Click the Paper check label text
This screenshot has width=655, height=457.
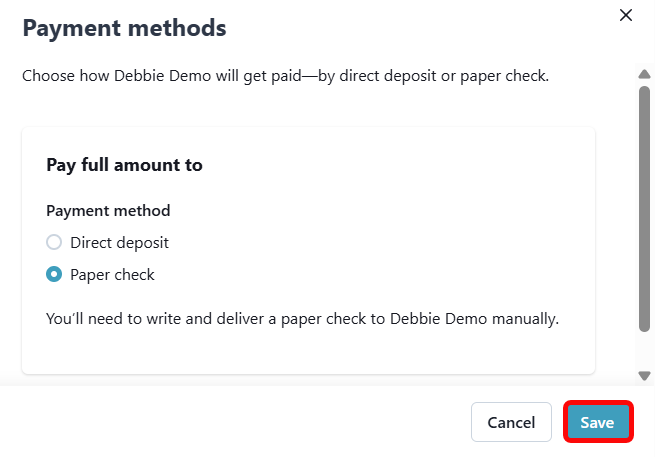coord(112,274)
